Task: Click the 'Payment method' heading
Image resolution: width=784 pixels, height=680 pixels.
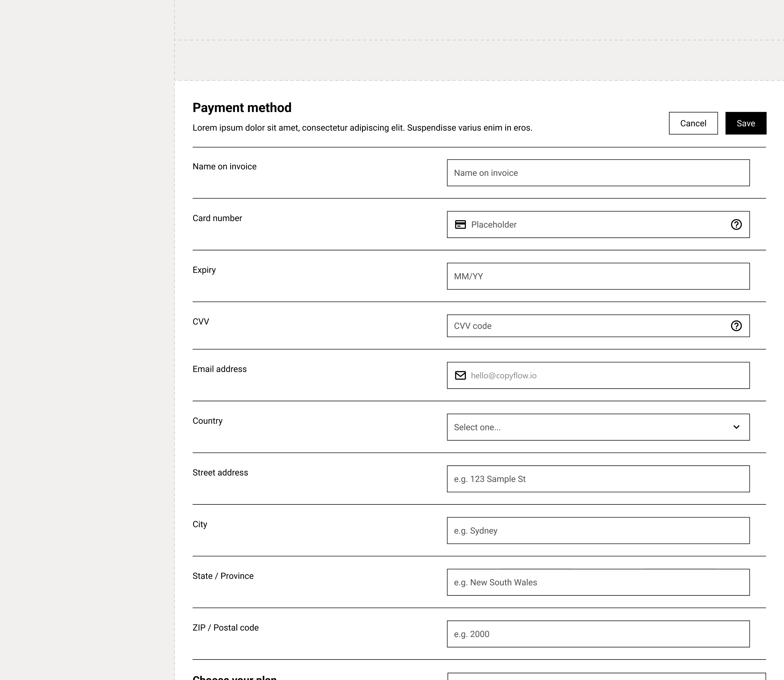Action: (x=242, y=108)
